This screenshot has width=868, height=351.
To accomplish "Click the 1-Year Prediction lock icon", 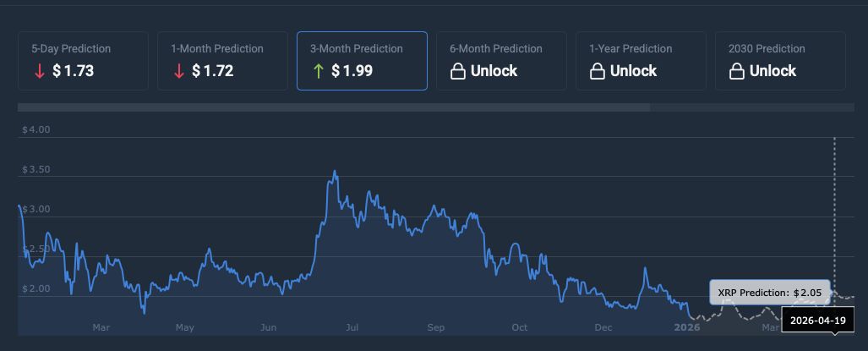I will coord(598,71).
